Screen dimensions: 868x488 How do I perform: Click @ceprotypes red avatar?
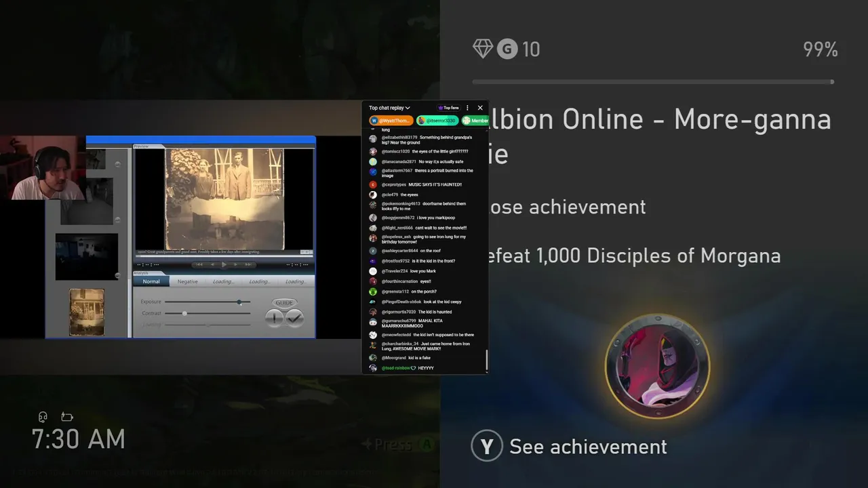pyautogui.click(x=373, y=184)
